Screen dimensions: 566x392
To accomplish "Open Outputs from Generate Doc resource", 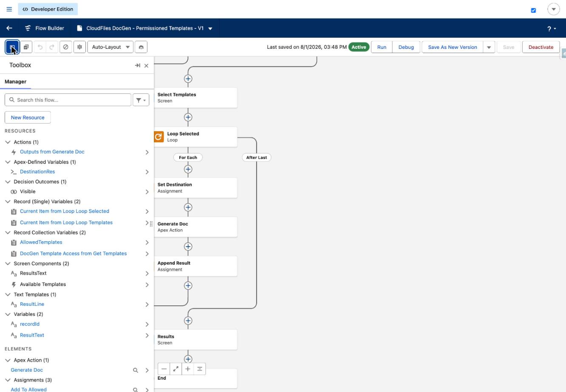I will tap(52, 152).
